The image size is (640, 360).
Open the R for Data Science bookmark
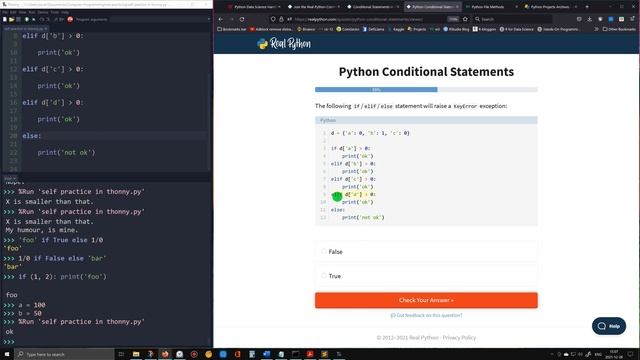516,29
